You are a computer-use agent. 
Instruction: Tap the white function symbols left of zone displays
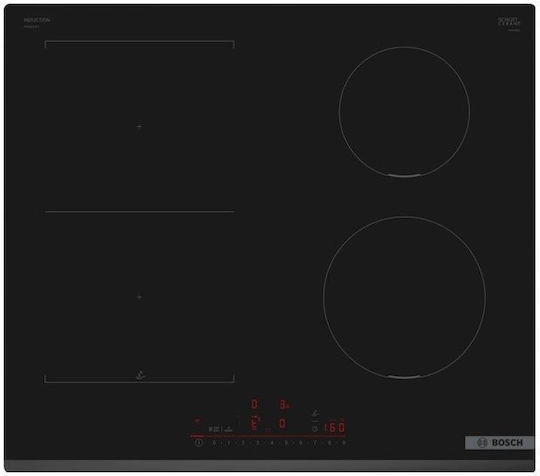coord(220,429)
